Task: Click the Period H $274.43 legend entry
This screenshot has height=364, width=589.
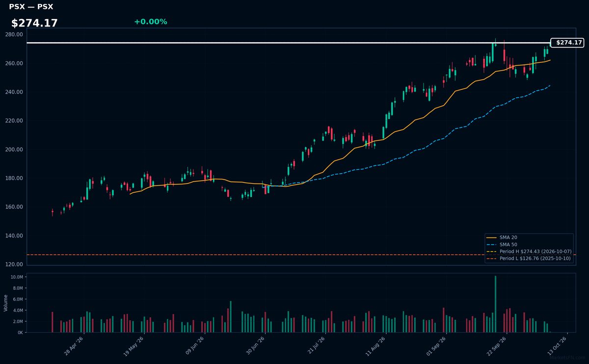Action: [x=529, y=251]
